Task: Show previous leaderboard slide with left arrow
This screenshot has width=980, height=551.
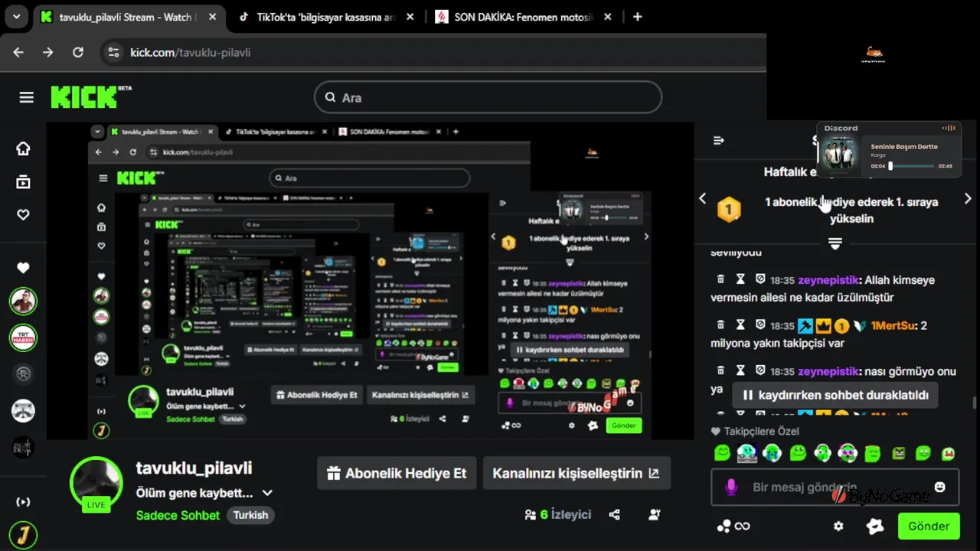Action: pos(703,198)
